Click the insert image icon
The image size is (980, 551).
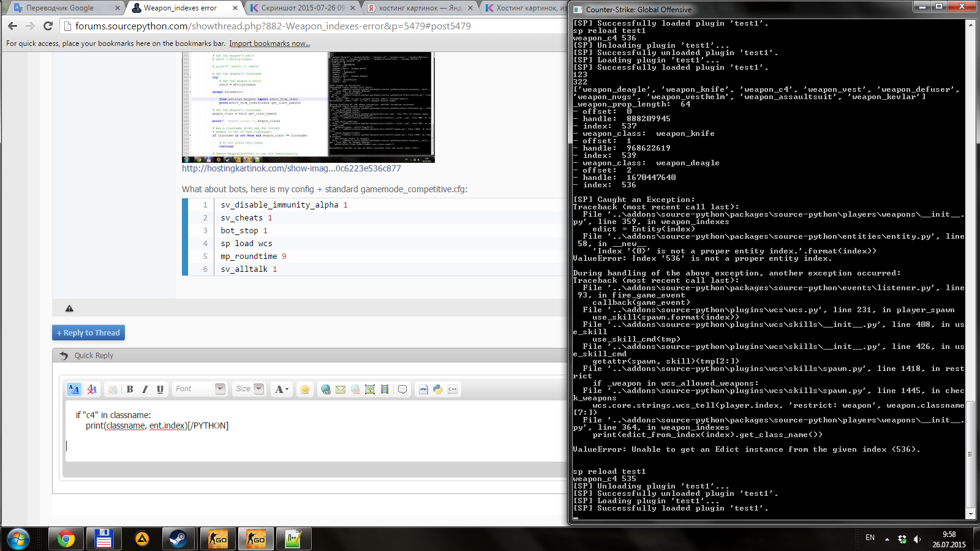[370, 389]
